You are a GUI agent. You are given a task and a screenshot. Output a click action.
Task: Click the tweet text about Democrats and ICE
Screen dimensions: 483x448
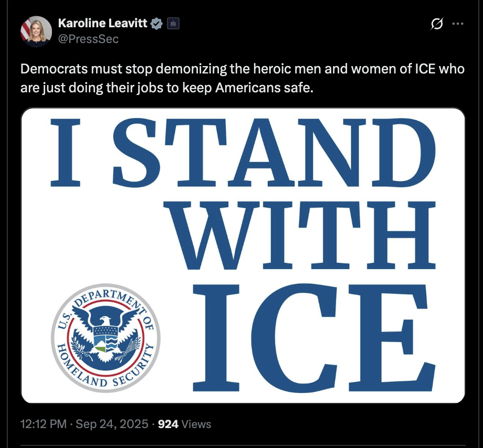pyautogui.click(x=243, y=78)
